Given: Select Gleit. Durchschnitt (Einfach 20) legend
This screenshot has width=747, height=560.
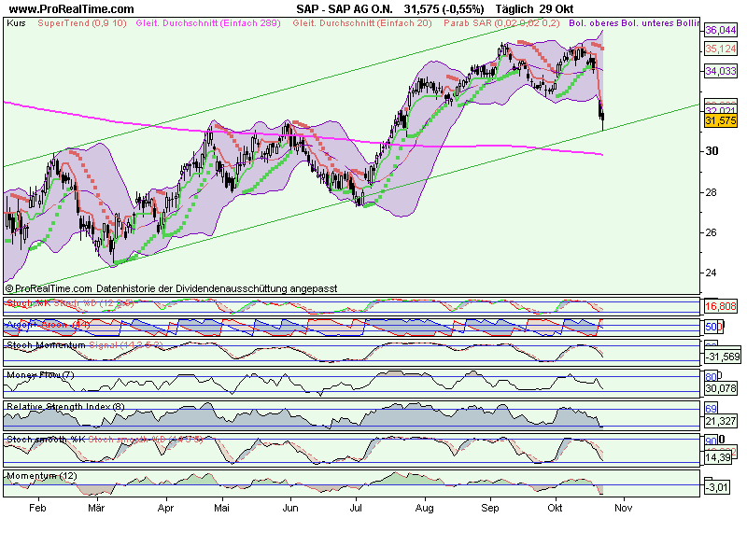Looking at the screenshot, I should point(362,22).
